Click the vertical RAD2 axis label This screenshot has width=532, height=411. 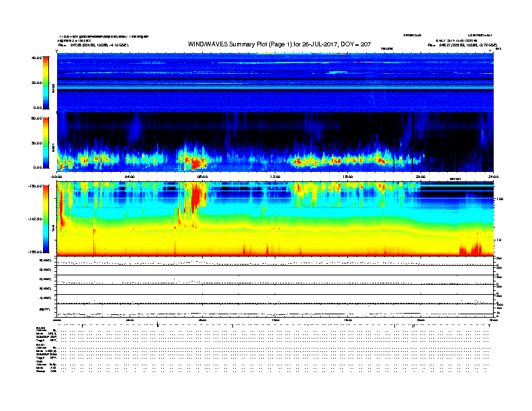point(53,88)
